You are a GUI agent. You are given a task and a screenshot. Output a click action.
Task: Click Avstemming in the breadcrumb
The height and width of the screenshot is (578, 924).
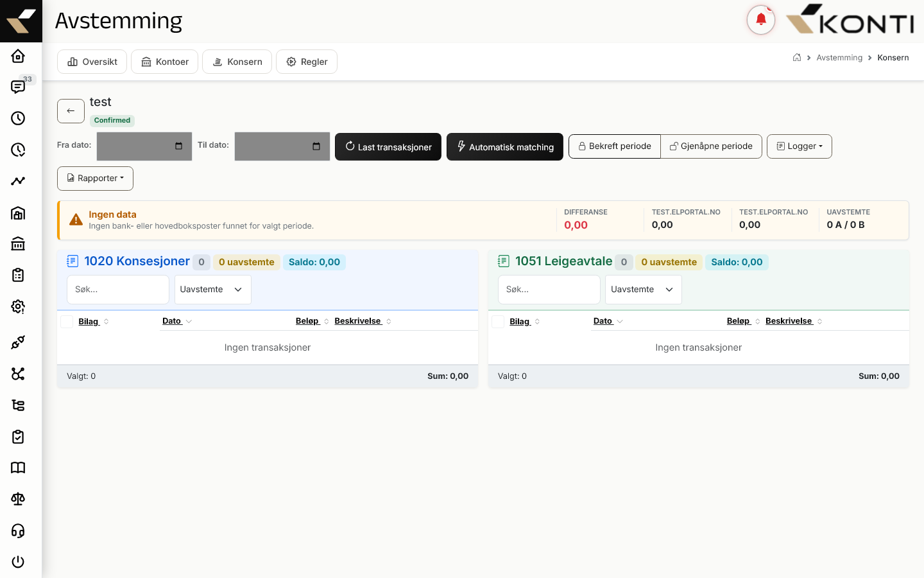839,58
